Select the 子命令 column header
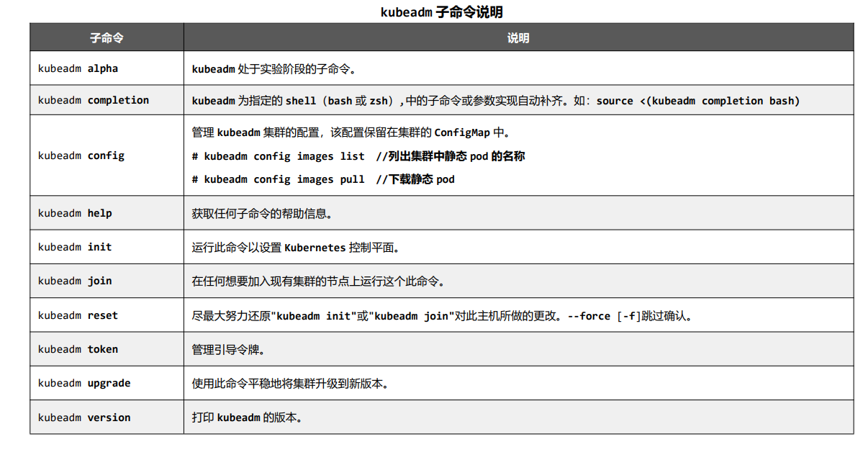The height and width of the screenshot is (460, 868). (106, 37)
